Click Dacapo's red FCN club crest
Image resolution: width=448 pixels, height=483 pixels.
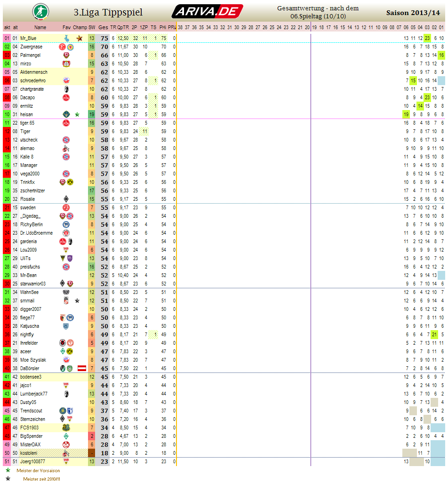(66, 97)
